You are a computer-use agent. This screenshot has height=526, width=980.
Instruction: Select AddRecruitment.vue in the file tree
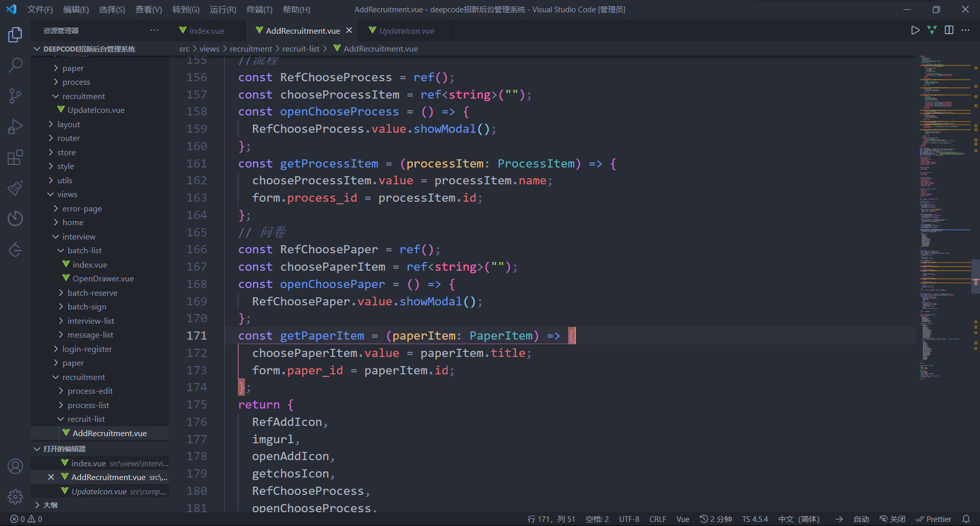109,433
